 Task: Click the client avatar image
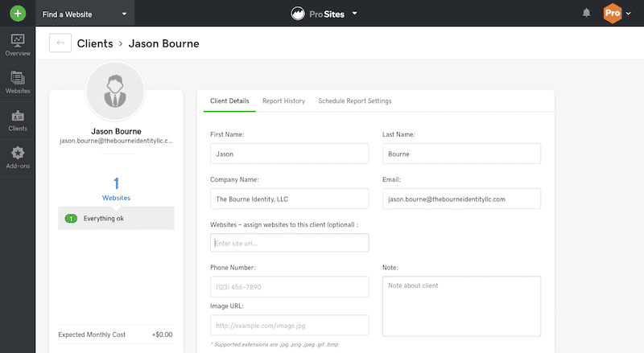(115, 91)
